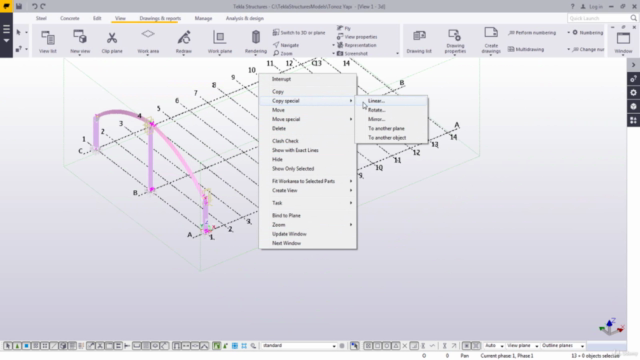
Task: Open Drawing properties
Action: coord(455,41)
